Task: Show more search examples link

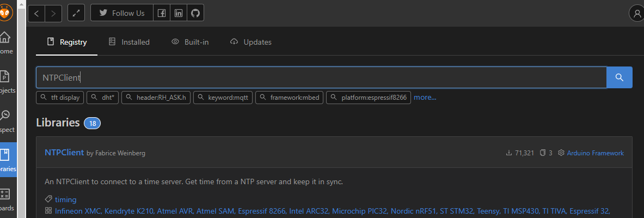Action: (425, 98)
